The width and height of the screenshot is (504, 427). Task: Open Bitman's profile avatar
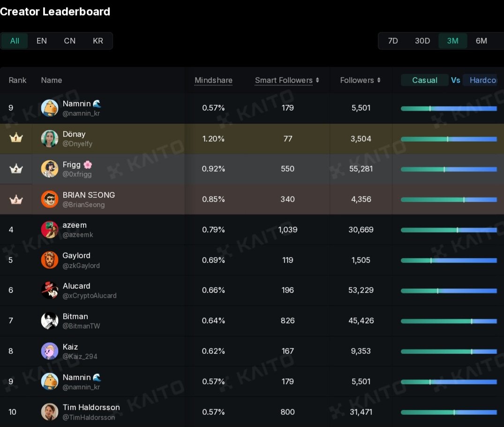point(50,321)
